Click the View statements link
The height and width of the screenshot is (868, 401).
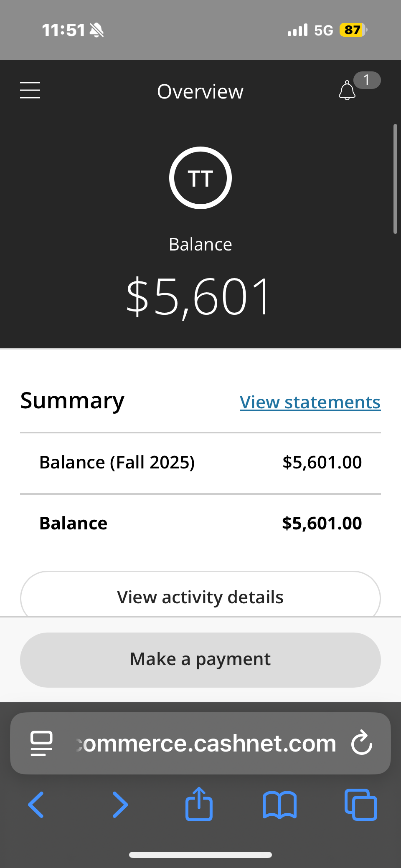(310, 402)
